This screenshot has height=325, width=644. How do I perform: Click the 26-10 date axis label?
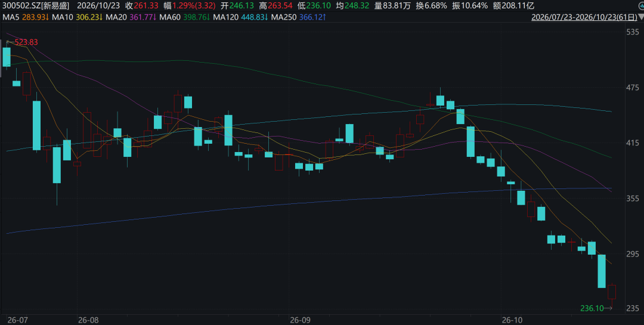[511, 320]
